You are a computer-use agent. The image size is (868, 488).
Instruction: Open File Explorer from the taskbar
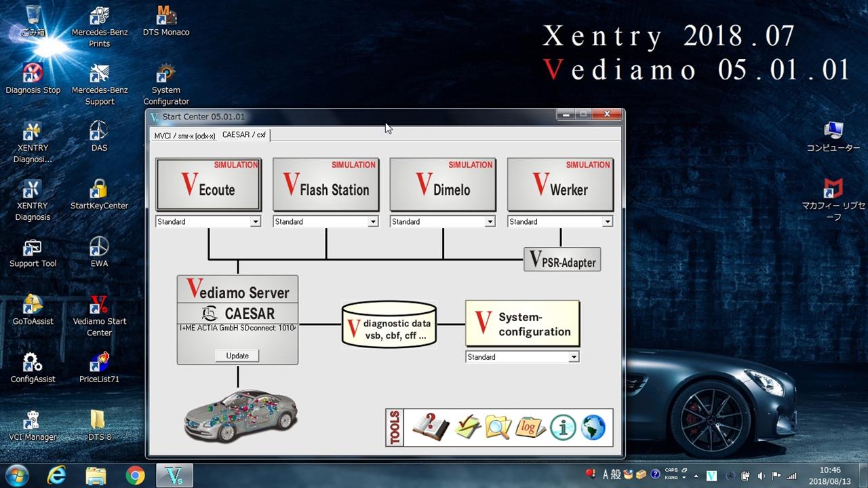click(96, 476)
